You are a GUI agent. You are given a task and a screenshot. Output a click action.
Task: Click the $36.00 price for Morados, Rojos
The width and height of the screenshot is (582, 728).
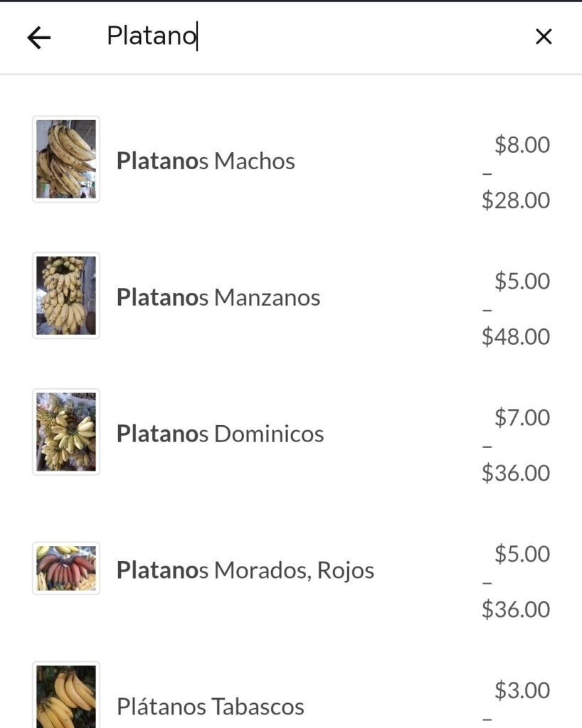[516, 609]
